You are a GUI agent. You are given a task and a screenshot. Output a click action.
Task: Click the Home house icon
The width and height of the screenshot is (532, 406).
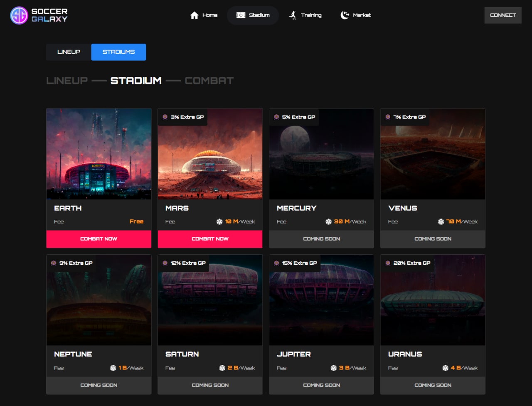tap(194, 15)
